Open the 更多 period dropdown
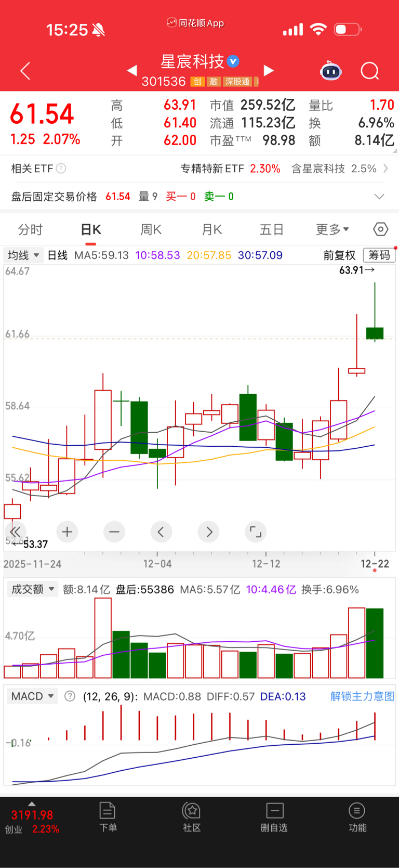Image resolution: width=399 pixels, height=868 pixels. [332, 229]
